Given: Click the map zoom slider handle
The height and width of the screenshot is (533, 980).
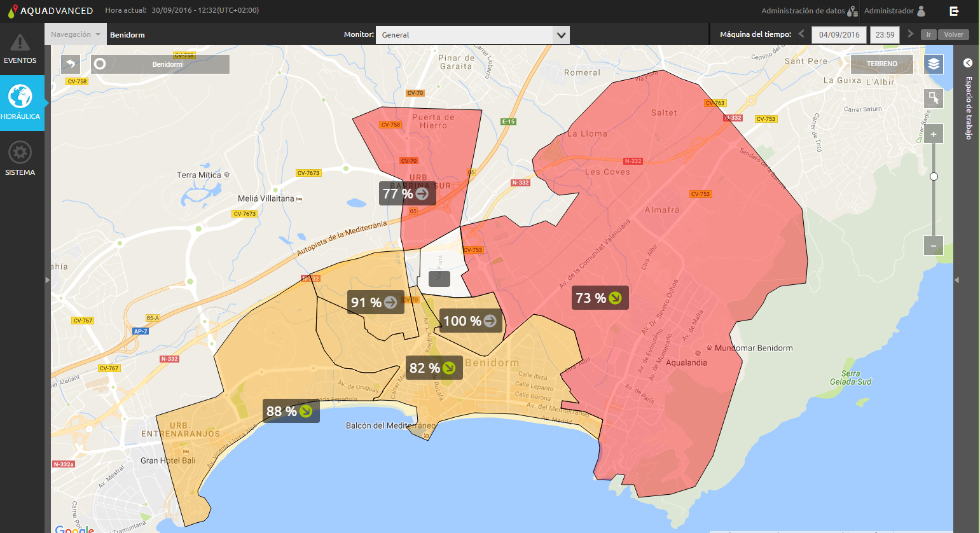Looking at the screenshot, I should click(x=933, y=176).
